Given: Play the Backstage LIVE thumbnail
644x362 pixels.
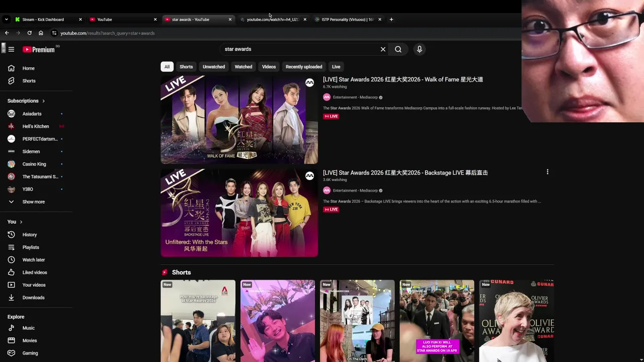Looking at the screenshot, I should tap(239, 213).
